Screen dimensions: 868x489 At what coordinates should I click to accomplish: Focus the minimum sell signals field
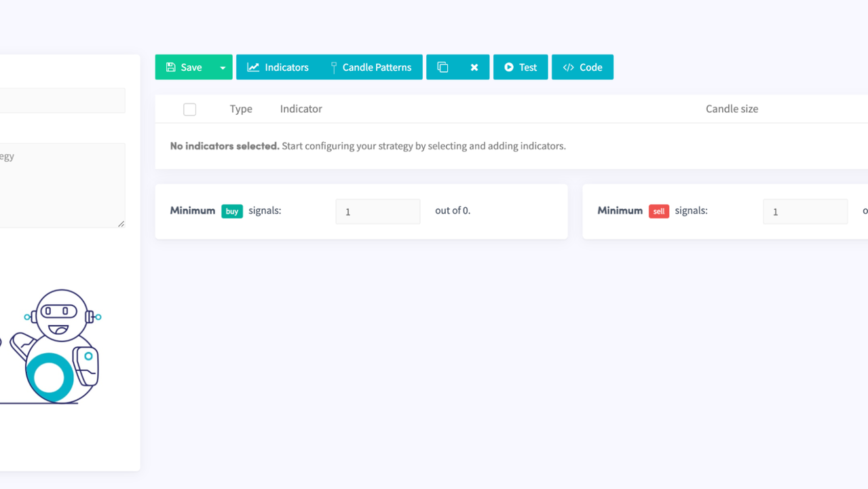coord(805,211)
